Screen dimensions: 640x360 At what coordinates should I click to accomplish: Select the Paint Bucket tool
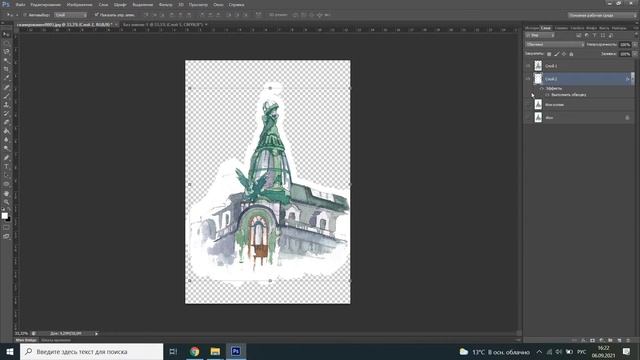click(6, 131)
